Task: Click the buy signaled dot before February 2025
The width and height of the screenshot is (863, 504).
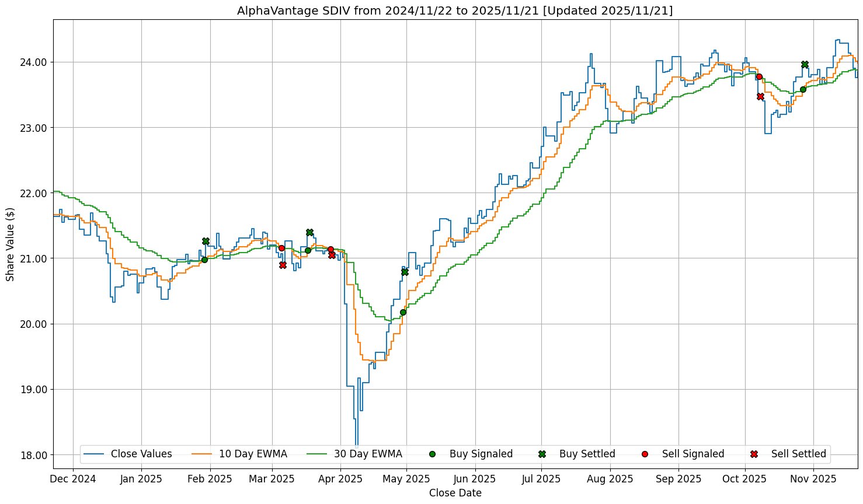Action: click(x=204, y=260)
